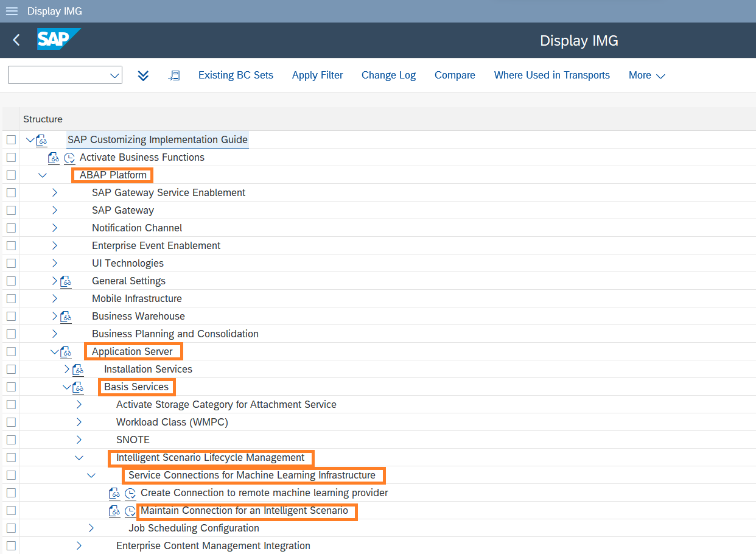This screenshot has width=756, height=554.
Task: Run activity icon for Maintain Connection row
Action: click(130, 511)
